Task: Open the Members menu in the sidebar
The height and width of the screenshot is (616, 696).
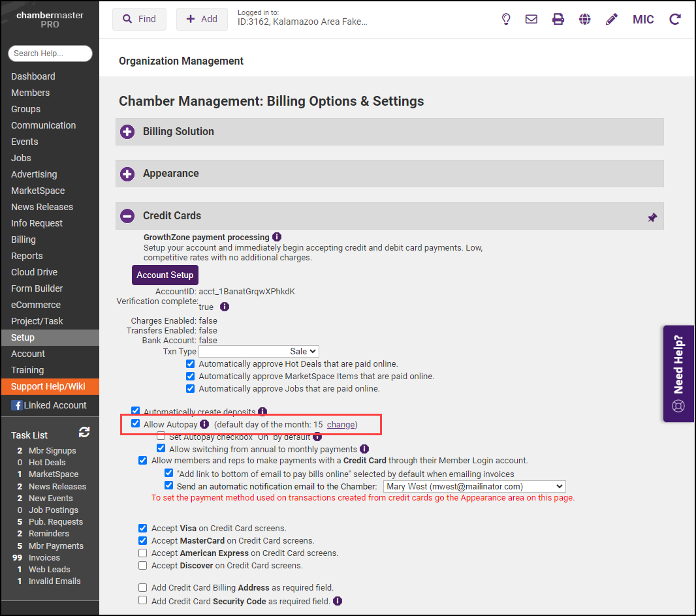Action: coord(30,93)
